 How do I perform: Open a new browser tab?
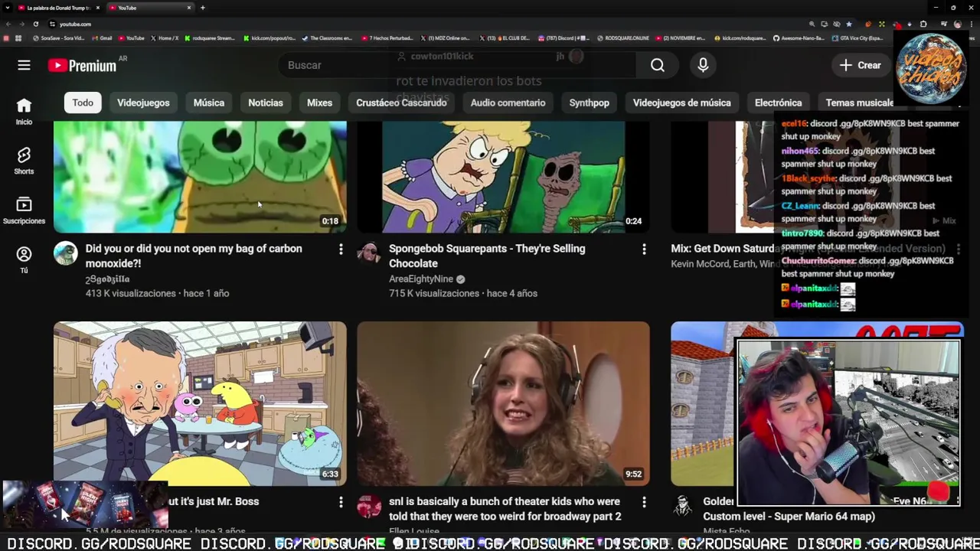coord(203,8)
